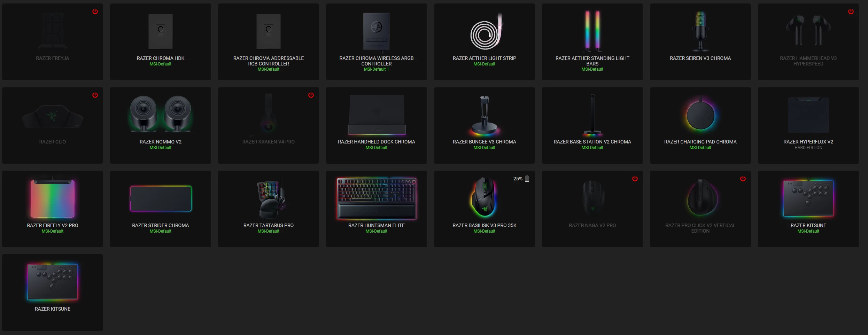This screenshot has height=335, width=868.
Task: Click the "RAZER BASILISK V3 PRO 35K" name
Action: point(485,225)
